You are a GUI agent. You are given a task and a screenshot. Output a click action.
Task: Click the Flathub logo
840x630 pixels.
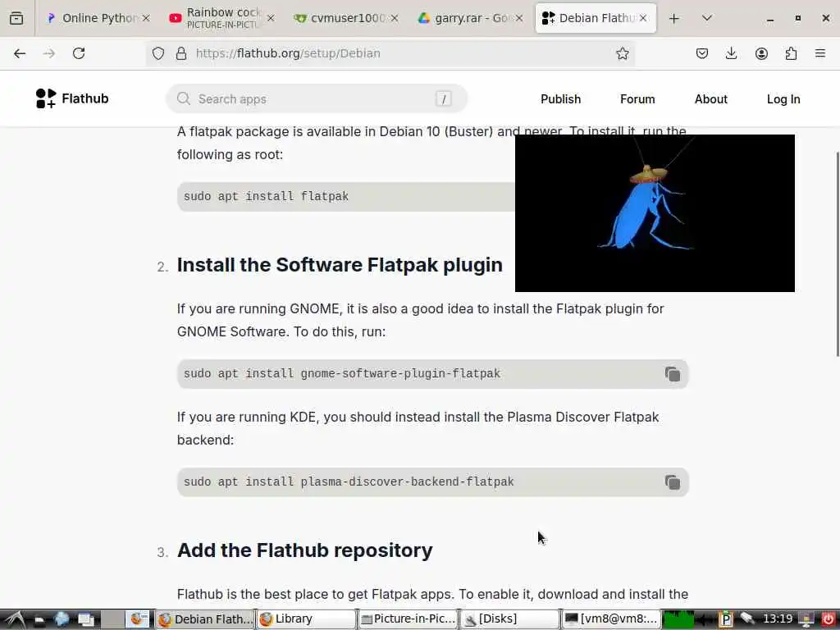(x=72, y=98)
